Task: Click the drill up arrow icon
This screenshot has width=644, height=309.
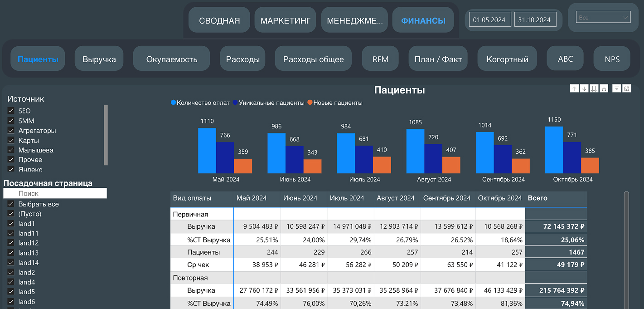Action: [x=575, y=89]
